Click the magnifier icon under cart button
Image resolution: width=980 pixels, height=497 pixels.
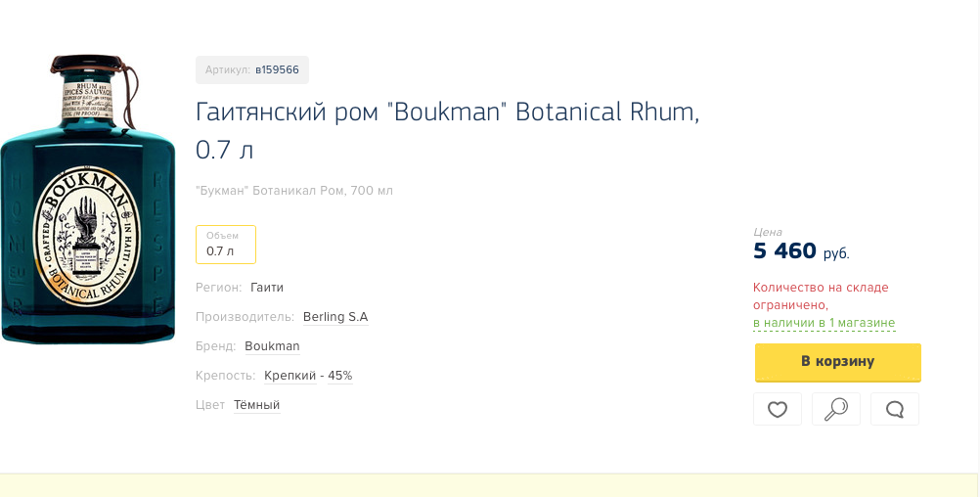pos(835,409)
